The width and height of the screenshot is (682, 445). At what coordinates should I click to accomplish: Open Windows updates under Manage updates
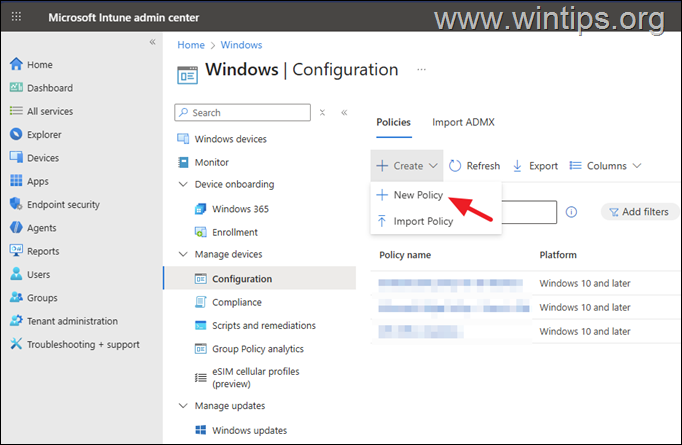[249, 430]
